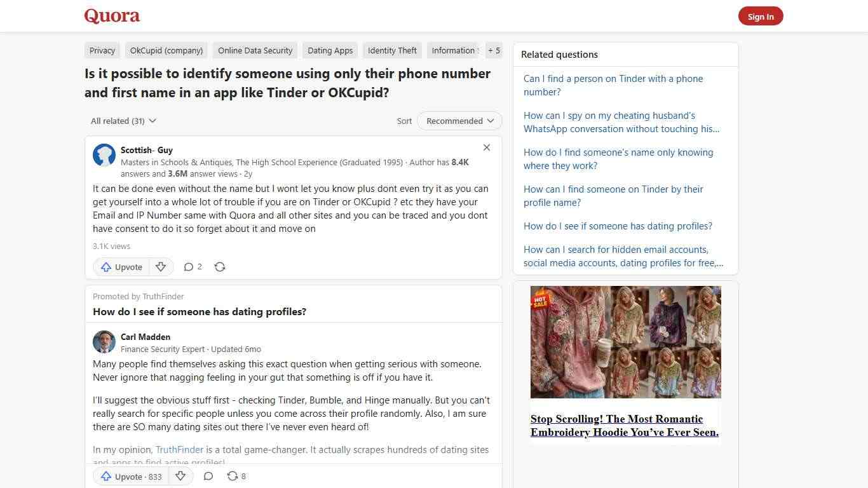The height and width of the screenshot is (488, 868).
Task: Click the repost icon under the first answer
Action: (220, 267)
